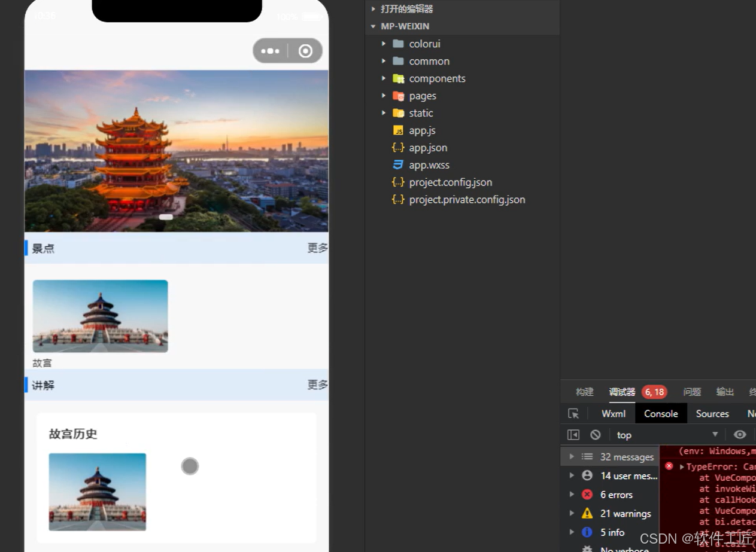This screenshot has height=552, width=756.
Task: Open the top context dropdown
Action: pos(668,435)
